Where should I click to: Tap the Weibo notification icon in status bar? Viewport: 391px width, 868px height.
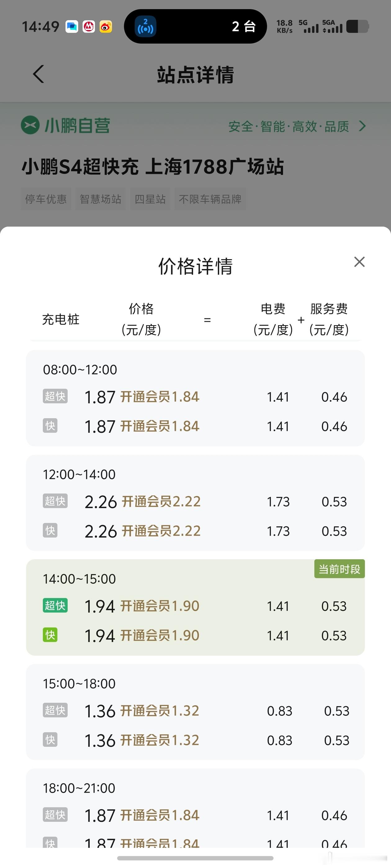(x=106, y=27)
